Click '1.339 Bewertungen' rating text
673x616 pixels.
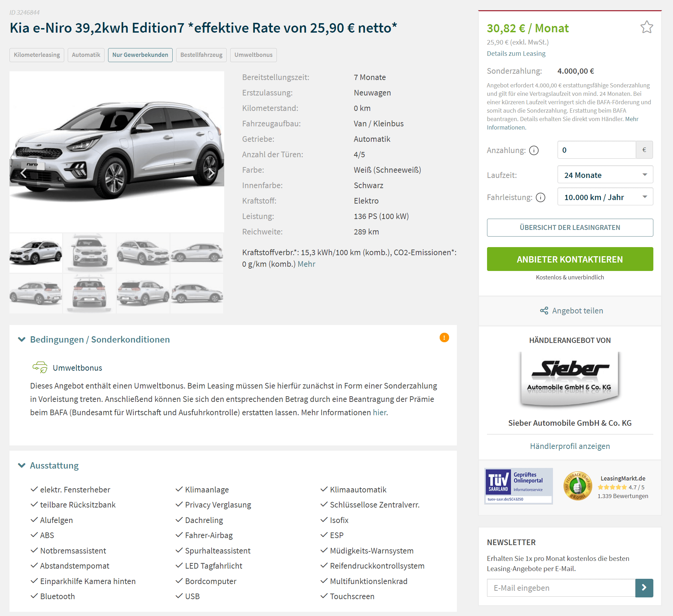point(623,496)
